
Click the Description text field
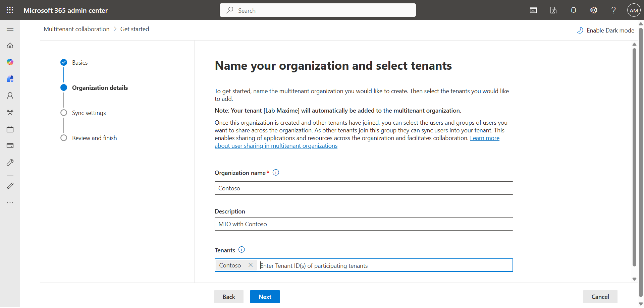364,224
